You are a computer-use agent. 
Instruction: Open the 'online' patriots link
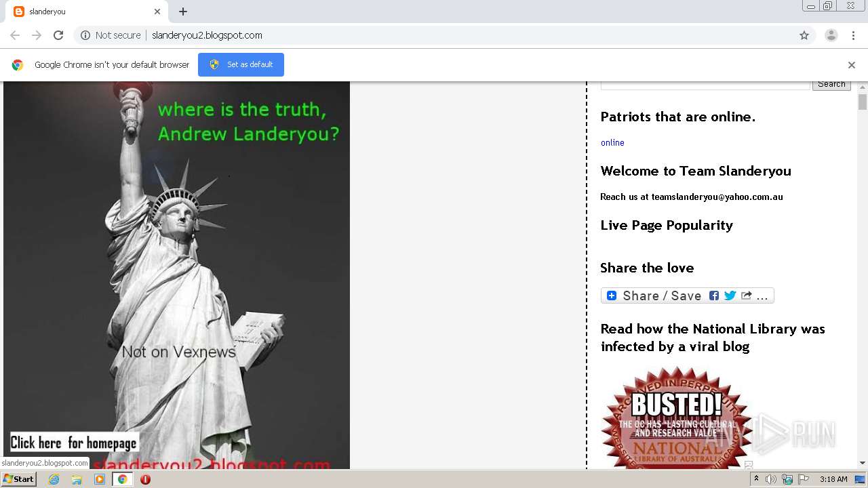pos(612,142)
